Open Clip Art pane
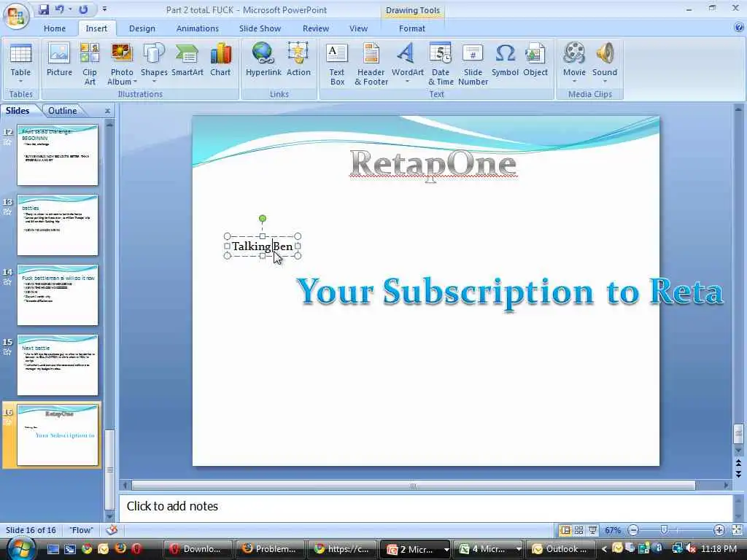Viewport: 747px width, 560px height. pyautogui.click(x=90, y=64)
